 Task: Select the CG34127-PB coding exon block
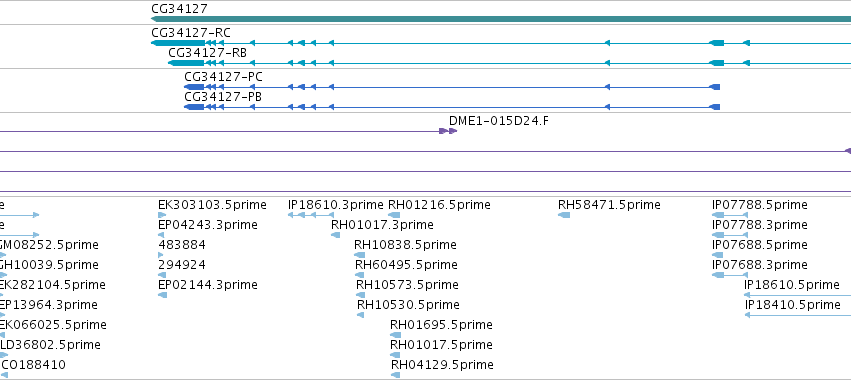pyautogui.click(x=194, y=107)
